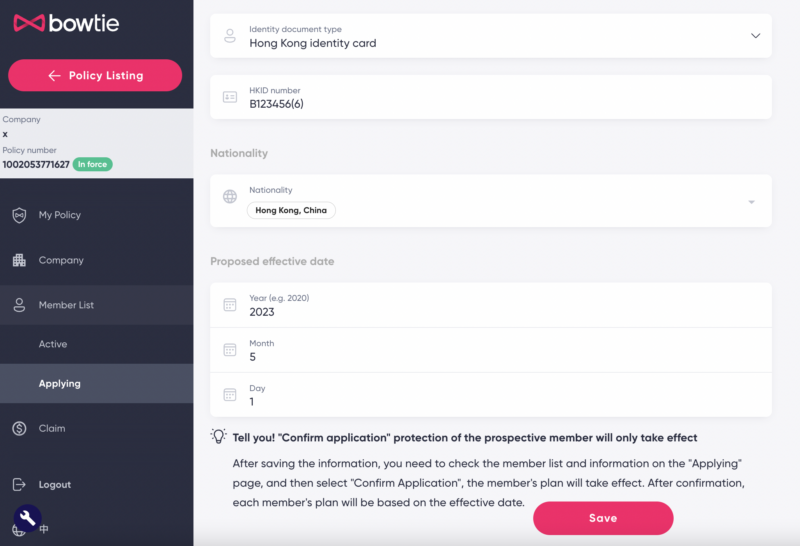Click the Claim dollar icon
The height and width of the screenshot is (546, 800).
[x=19, y=428]
